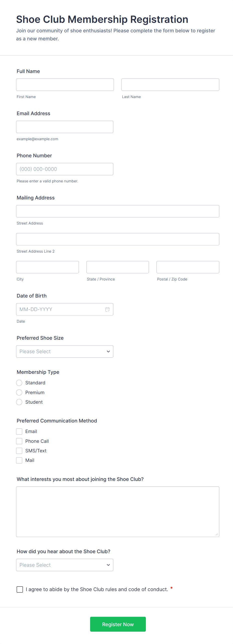The height and width of the screenshot is (644, 233).
Task: Click the Shoe Club interests text area
Action: [x=118, y=512]
